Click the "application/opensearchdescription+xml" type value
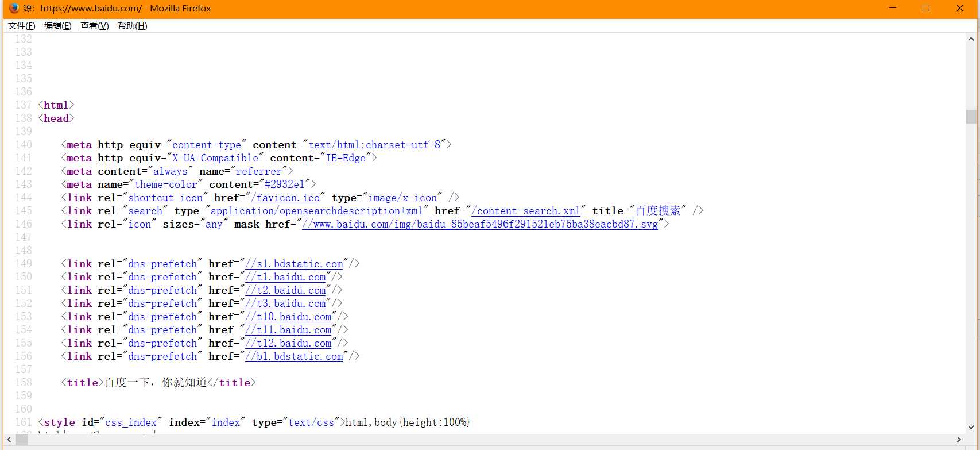 click(x=316, y=211)
